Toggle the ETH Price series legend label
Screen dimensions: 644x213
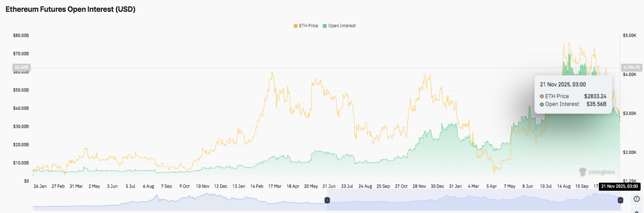pyautogui.click(x=309, y=26)
